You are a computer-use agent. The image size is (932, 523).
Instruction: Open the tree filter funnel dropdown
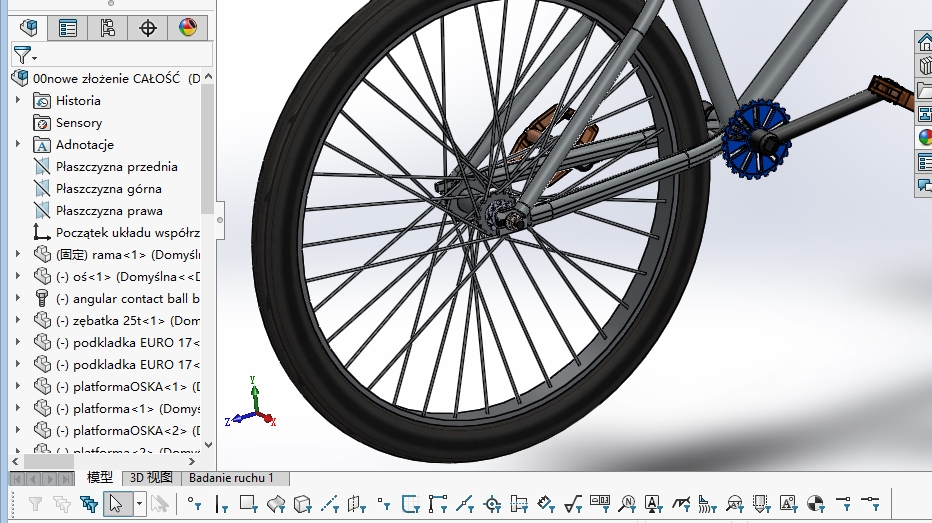[x=25, y=55]
